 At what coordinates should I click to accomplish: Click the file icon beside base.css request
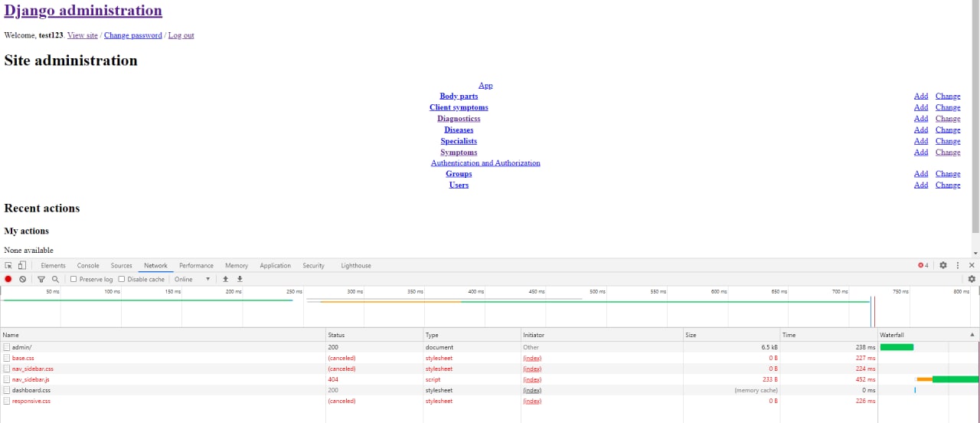coord(7,358)
